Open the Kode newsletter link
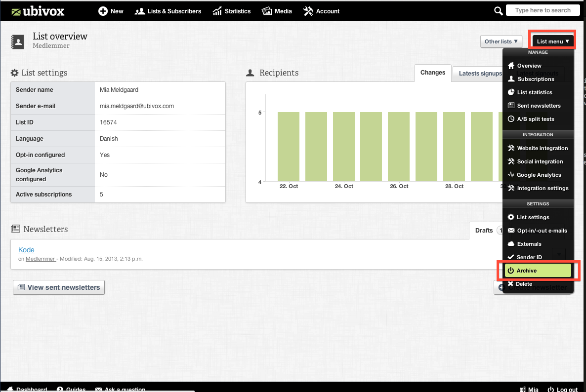The image size is (586, 392). (x=26, y=250)
